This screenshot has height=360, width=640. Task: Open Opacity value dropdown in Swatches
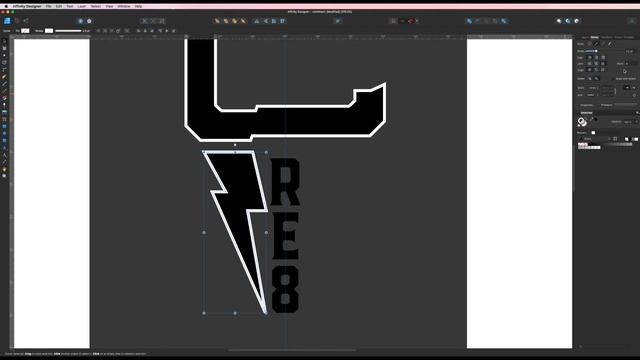(636, 122)
